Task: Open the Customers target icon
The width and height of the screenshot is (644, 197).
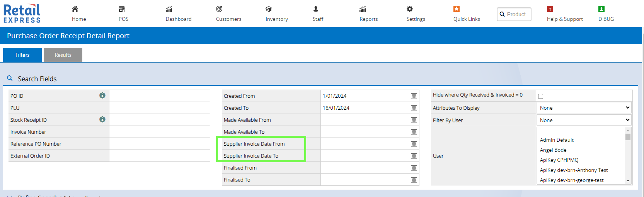Action: pyautogui.click(x=219, y=9)
